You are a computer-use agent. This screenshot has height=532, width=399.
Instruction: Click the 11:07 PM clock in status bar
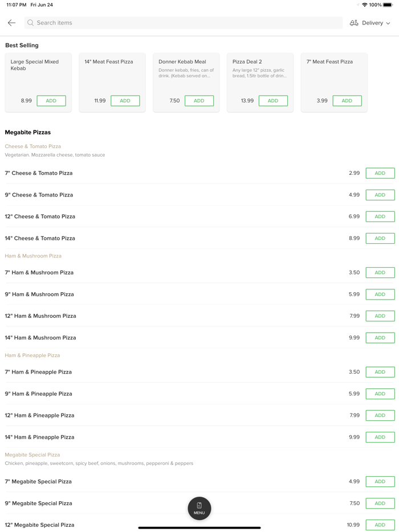point(17,5)
